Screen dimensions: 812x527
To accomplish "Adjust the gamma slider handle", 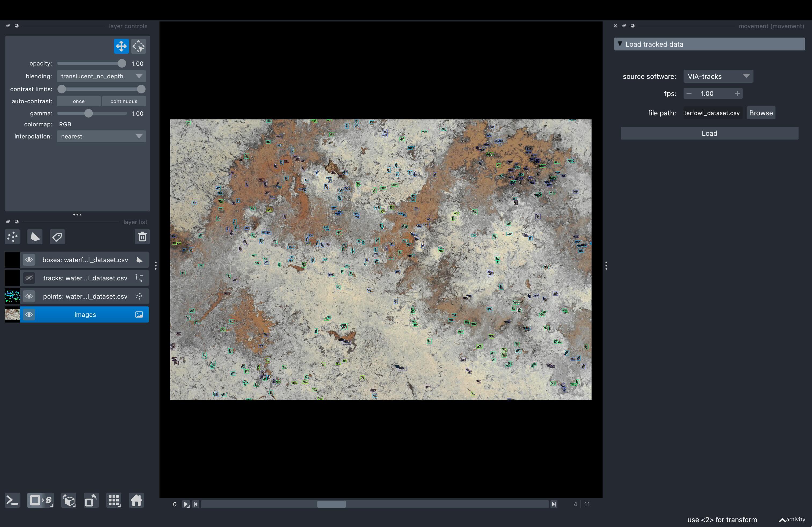I will 88,113.
